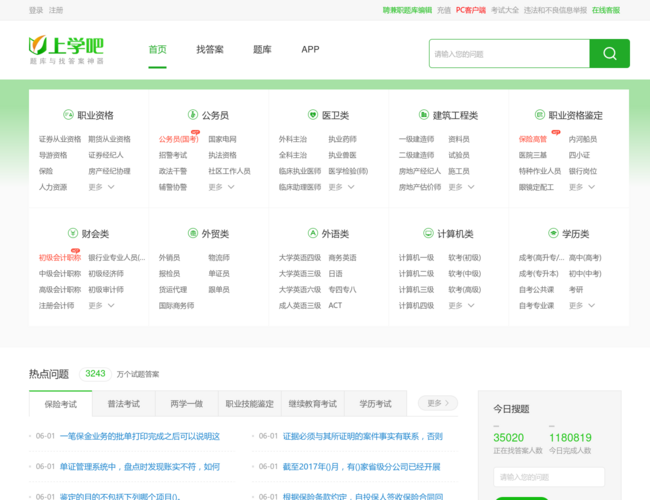Open 找答案 nav item
This screenshot has height=500, width=650.
(210, 49)
